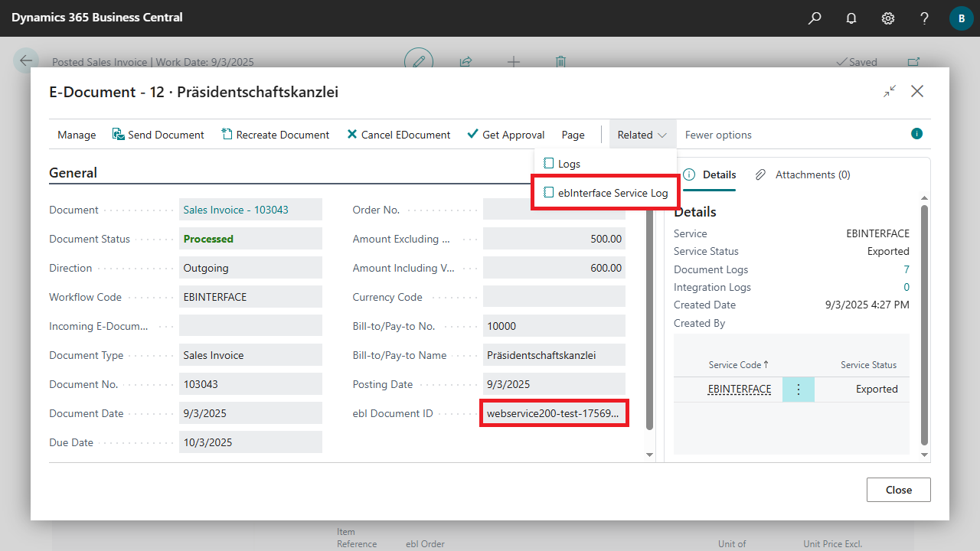Screen dimensions: 980x551
Task: Click the edit pencil on Posted Sales Invoice
Action: 419,61
